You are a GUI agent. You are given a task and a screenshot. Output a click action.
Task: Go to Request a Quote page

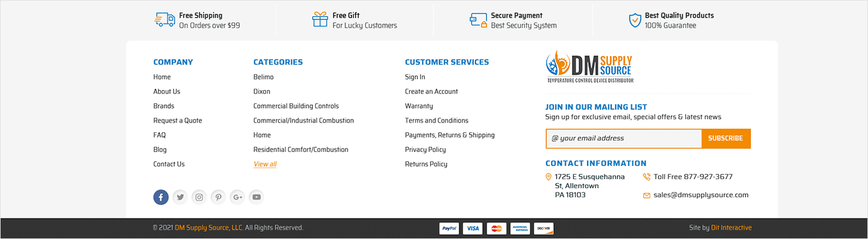tap(178, 121)
